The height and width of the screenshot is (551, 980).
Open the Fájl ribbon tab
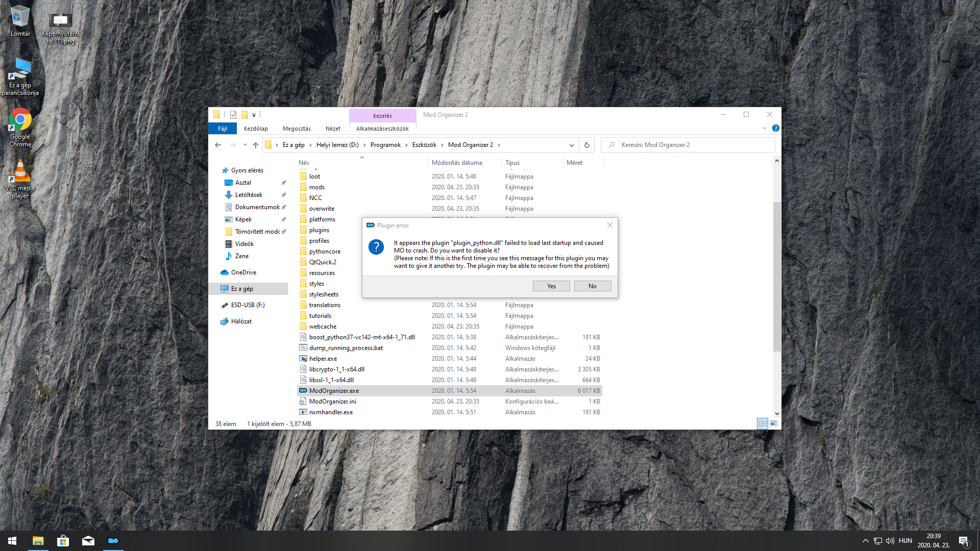pyautogui.click(x=223, y=129)
